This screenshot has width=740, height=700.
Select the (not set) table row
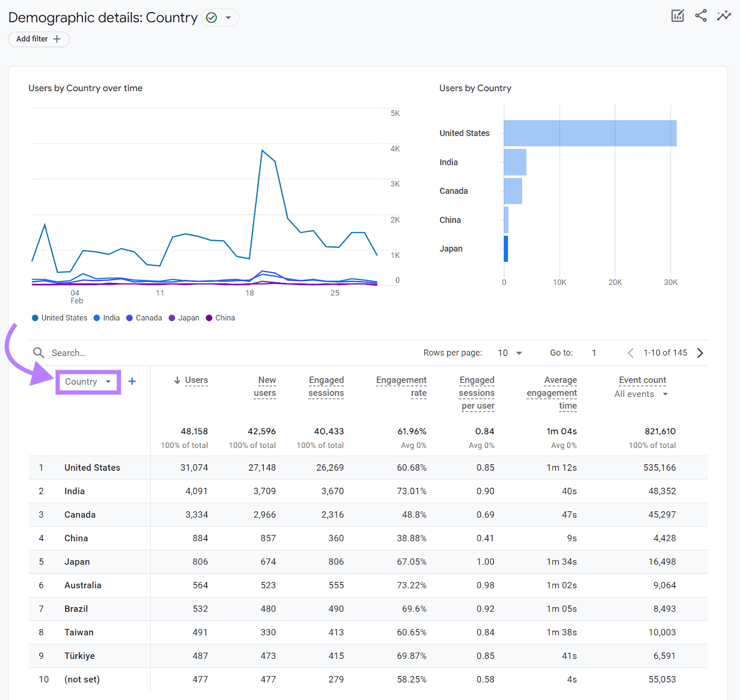click(x=368, y=680)
